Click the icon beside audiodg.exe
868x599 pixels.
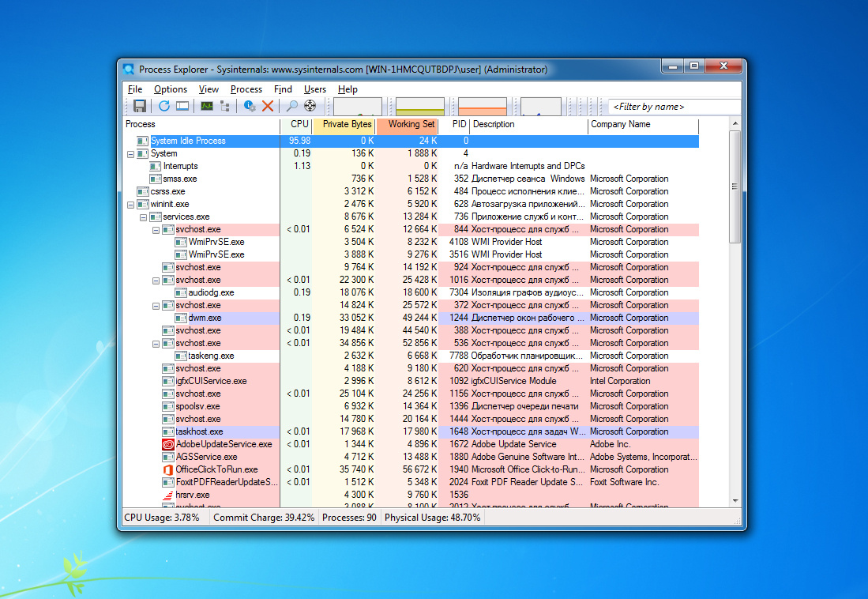[x=180, y=292]
